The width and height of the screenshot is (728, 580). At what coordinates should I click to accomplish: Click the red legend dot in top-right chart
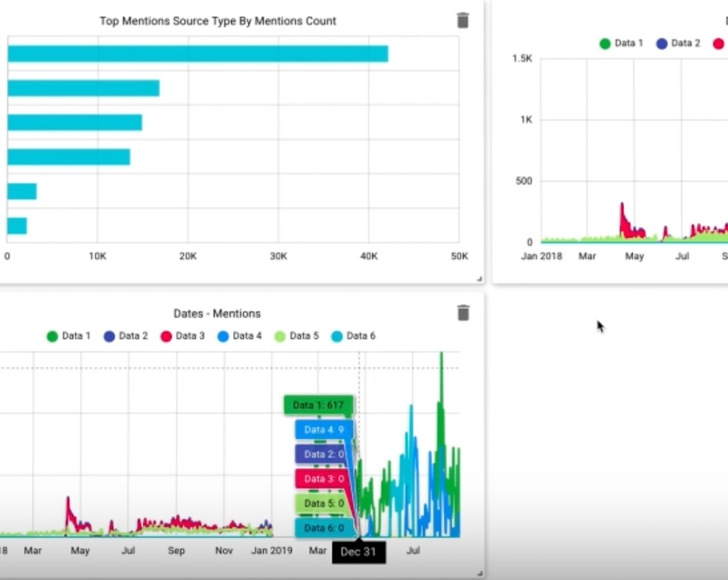(718, 44)
